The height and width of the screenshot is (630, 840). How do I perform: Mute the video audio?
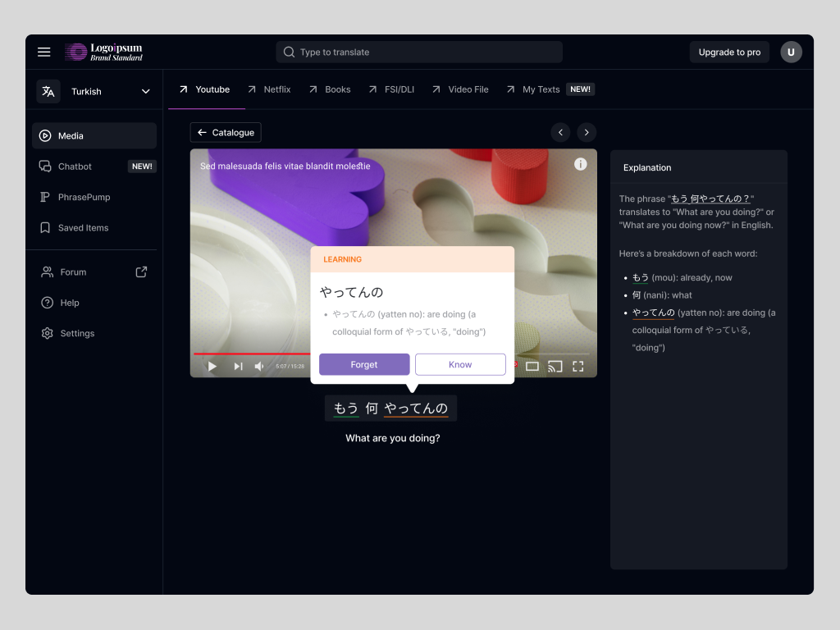258,366
